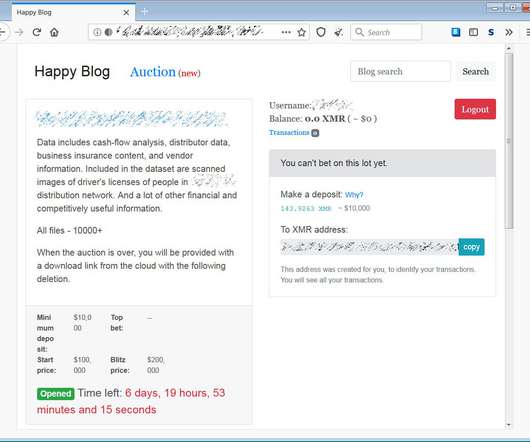Expand the toolbar overflow chevron
530x442 pixels.
[509, 32]
